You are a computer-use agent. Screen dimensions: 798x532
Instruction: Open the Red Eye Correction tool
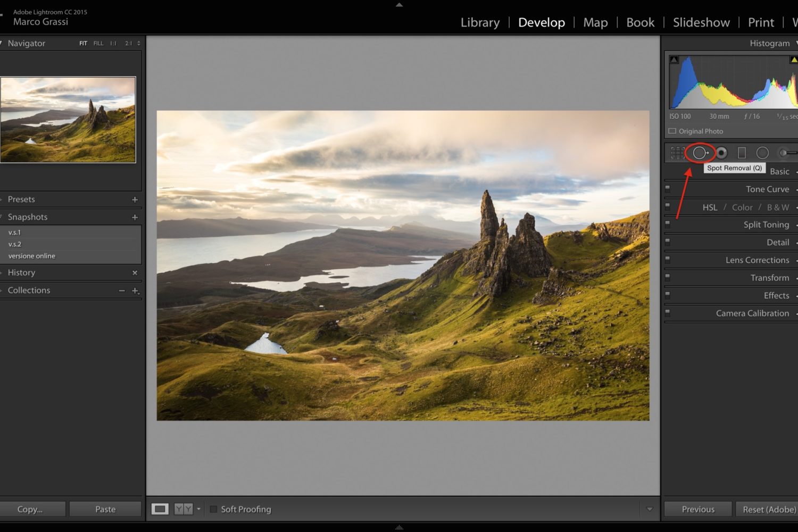pos(721,153)
